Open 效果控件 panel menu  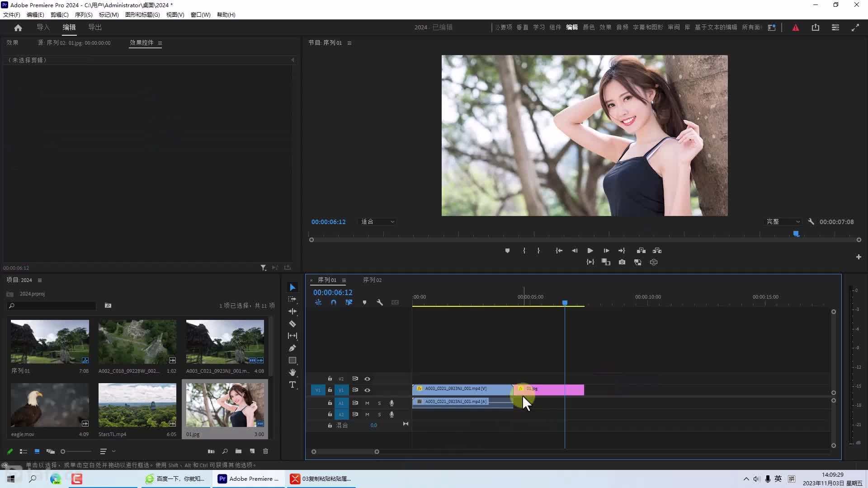[x=160, y=43]
